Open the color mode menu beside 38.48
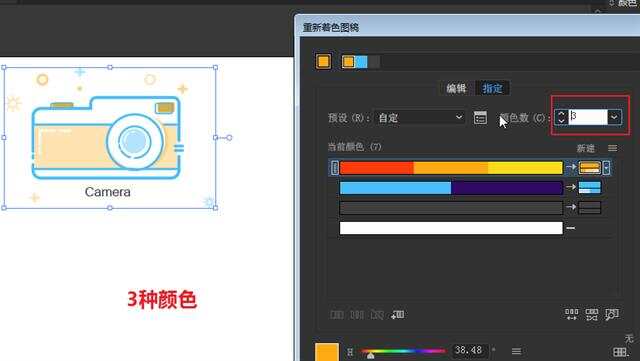 516,351
